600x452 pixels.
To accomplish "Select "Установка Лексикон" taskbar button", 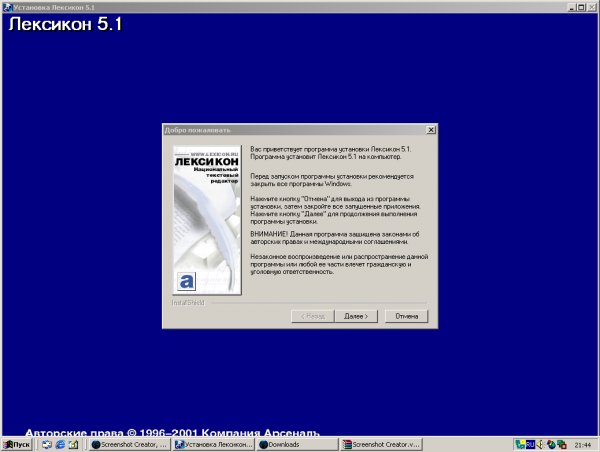I will point(212,444).
